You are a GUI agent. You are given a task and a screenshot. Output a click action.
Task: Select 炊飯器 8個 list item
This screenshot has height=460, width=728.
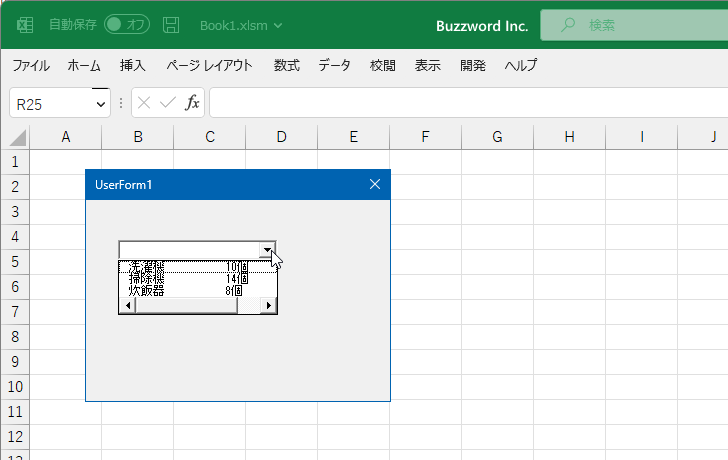coord(198,291)
